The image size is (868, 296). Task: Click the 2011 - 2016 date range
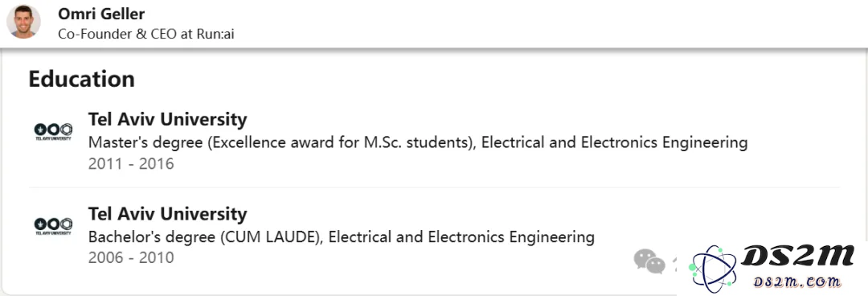coord(131,164)
